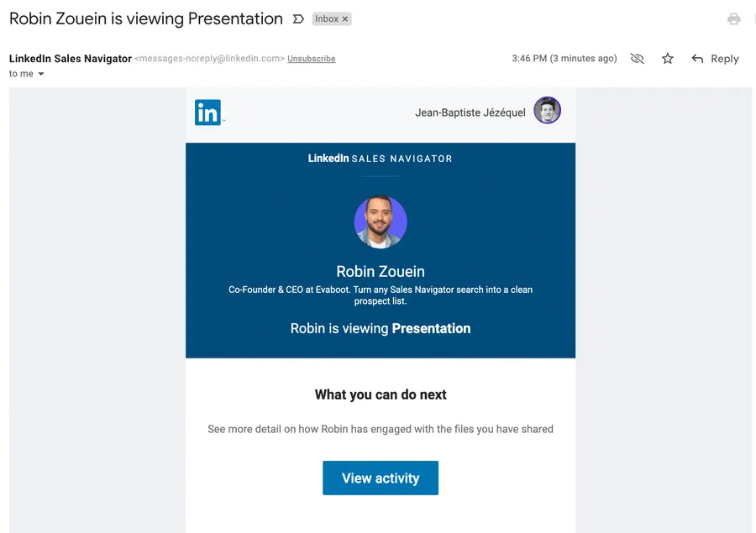Click the View activity button

click(x=380, y=478)
